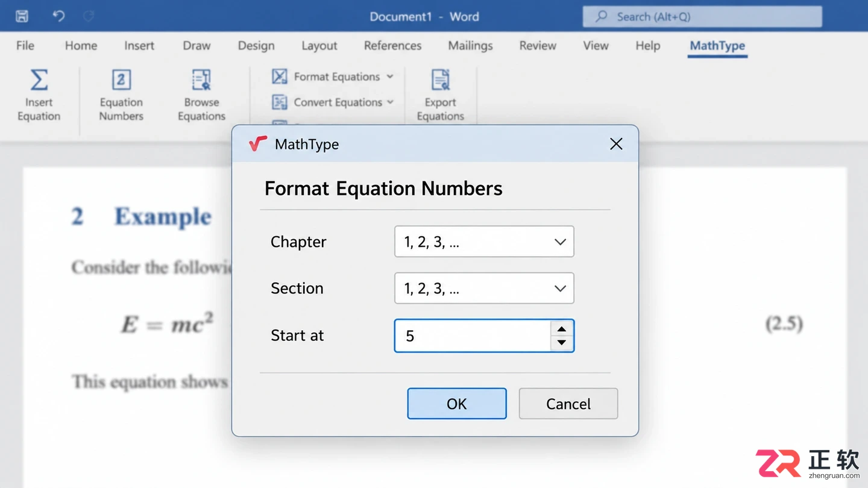
Task: Switch to the Review tab
Action: [538, 46]
